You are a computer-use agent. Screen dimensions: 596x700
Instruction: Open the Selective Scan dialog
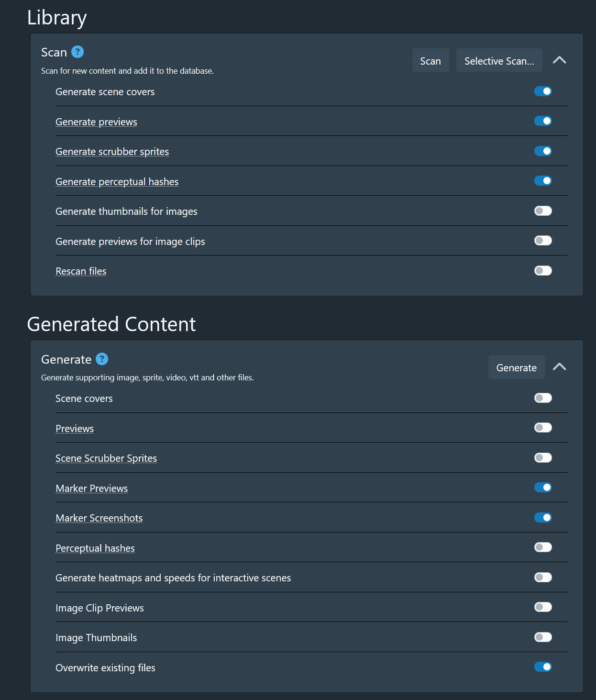[499, 61]
